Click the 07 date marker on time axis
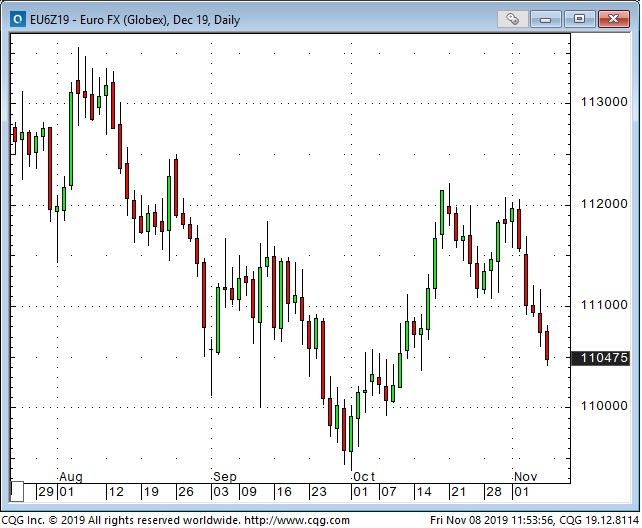 pyautogui.click(x=389, y=492)
